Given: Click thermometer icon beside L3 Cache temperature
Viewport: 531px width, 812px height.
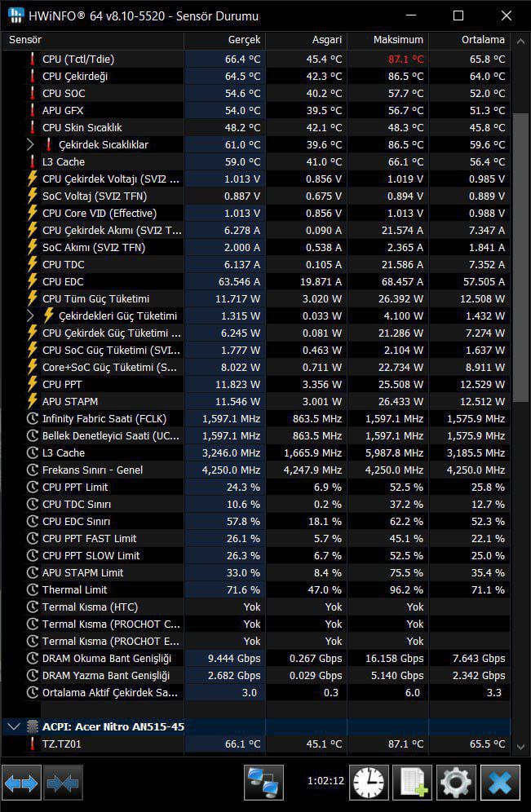Looking at the screenshot, I should tap(33, 161).
